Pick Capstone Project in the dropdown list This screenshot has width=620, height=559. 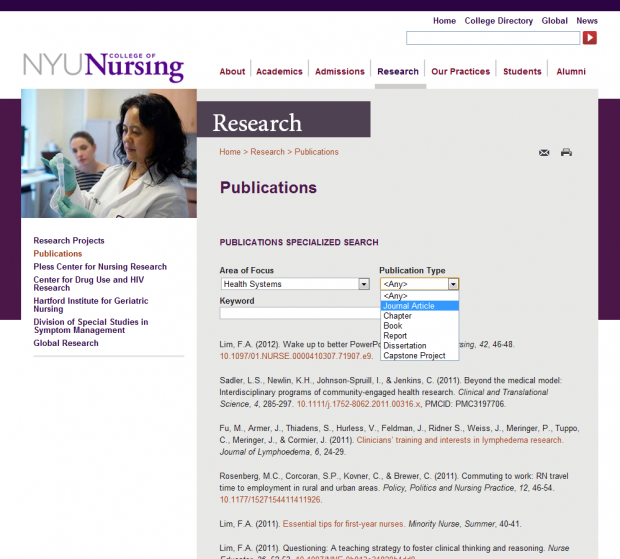point(420,355)
